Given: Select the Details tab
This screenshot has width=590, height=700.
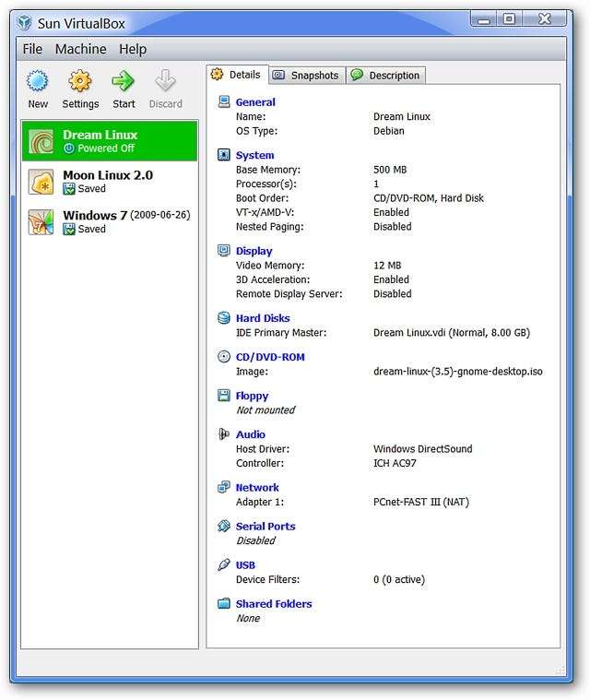Looking at the screenshot, I should pos(237,75).
